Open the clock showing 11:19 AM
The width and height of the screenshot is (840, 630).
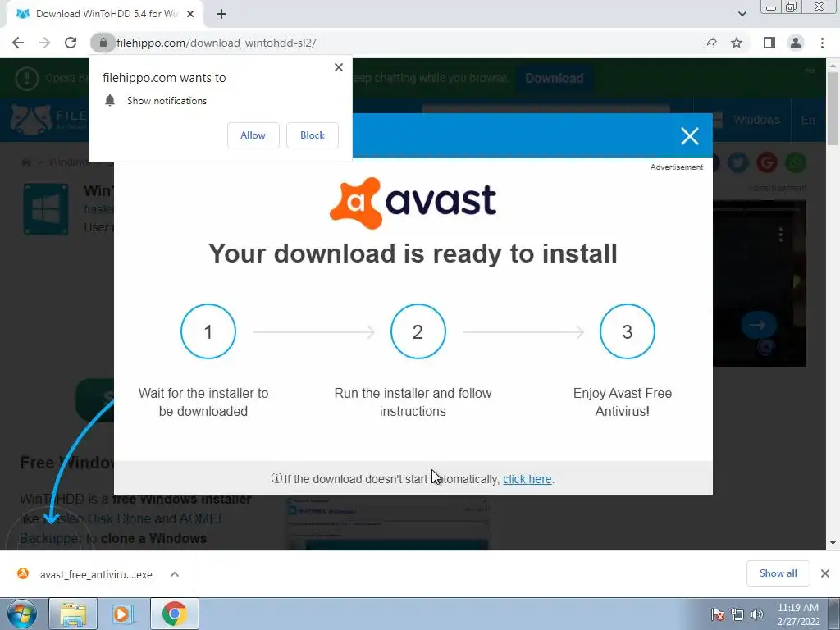tap(798, 614)
